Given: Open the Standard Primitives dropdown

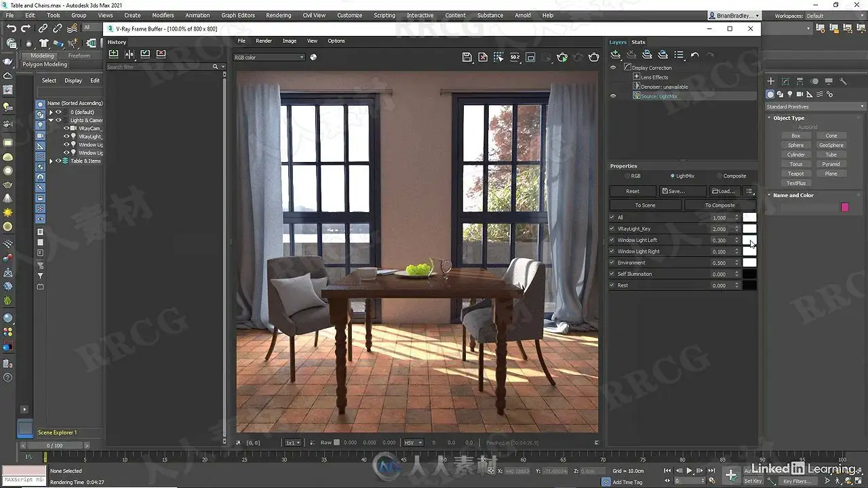Looking at the screenshot, I should pyautogui.click(x=814, y=106).
